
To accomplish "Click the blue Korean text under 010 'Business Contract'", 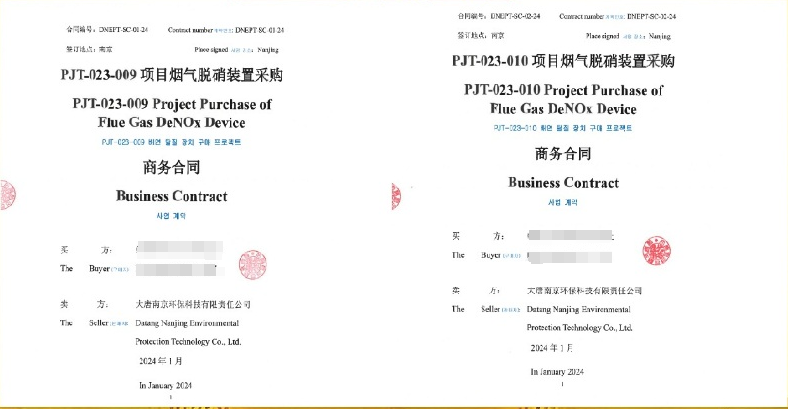I will [x=563, y=202].
